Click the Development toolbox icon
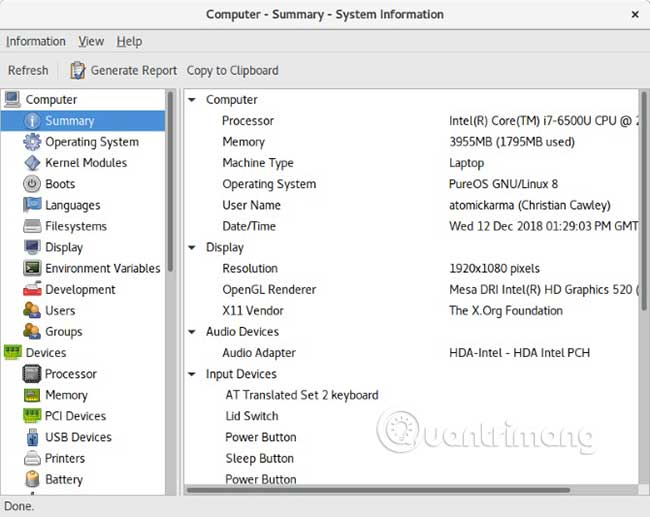Screen dimensions: 650x517 point(32,289)
